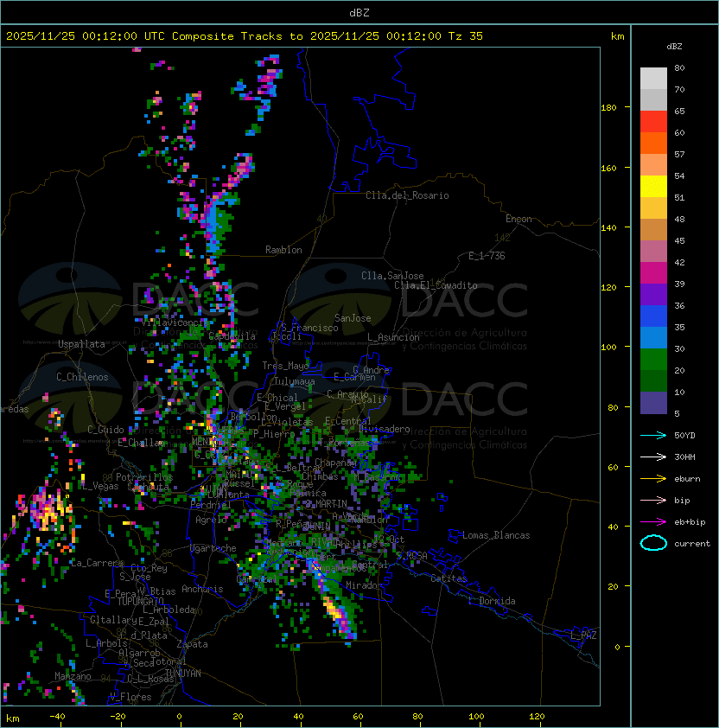Click the 'C_Guido' map label

(105, 430)
